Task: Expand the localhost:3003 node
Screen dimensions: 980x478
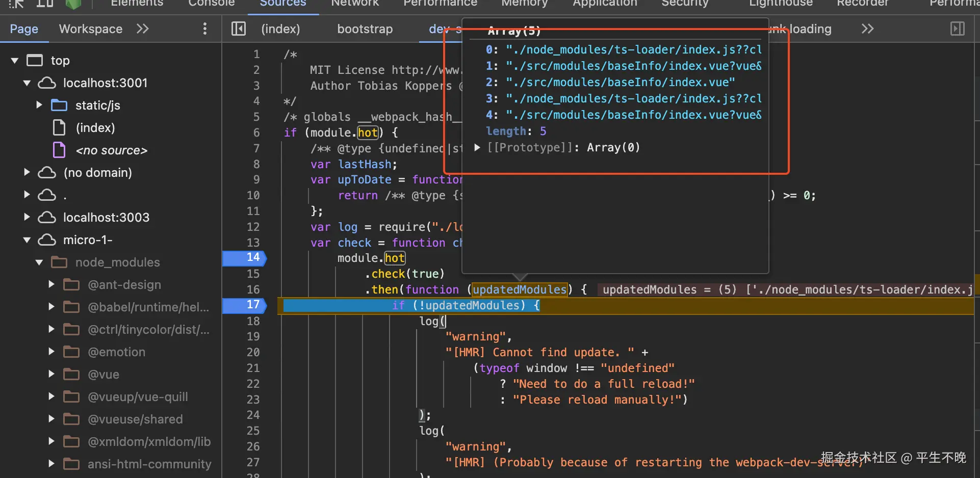Action: [x=27, y=217]
